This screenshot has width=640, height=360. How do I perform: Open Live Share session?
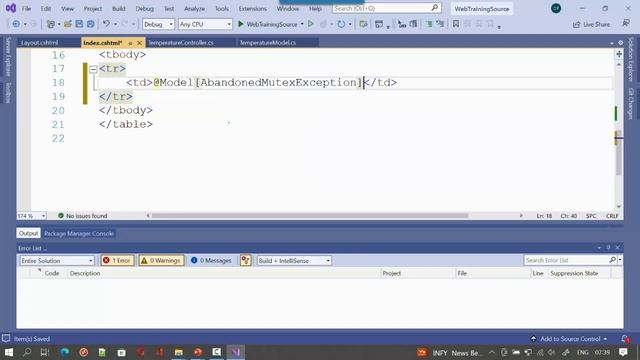[591, 24]
